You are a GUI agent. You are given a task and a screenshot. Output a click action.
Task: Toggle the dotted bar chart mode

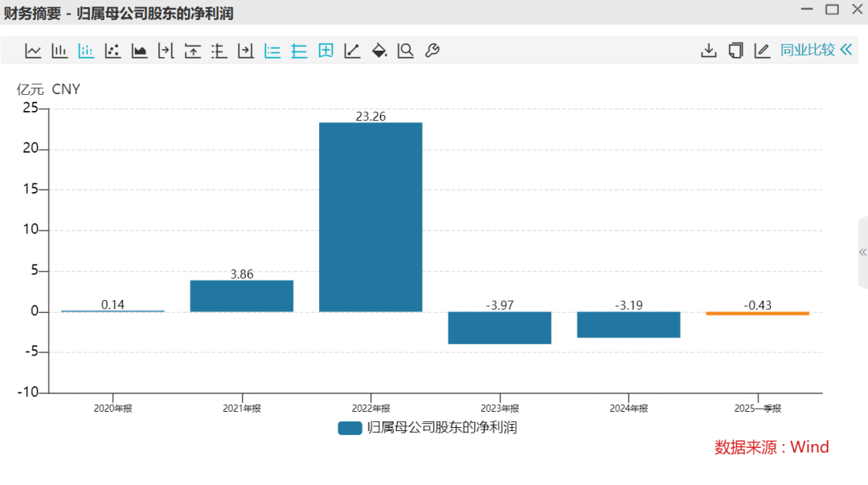pos(86,51)
